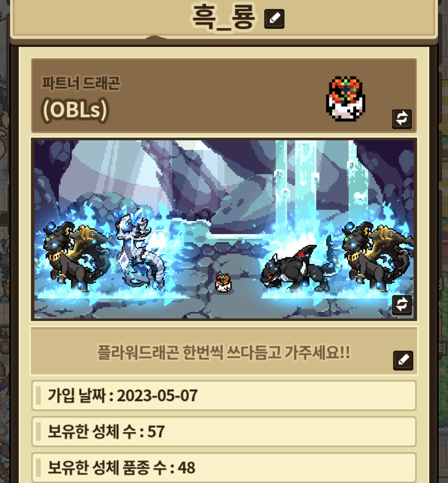Select the 보유한 성체 수 57 row
This screenshot has width=448, height=483.
pyautogui.click(x=224, y=432)
